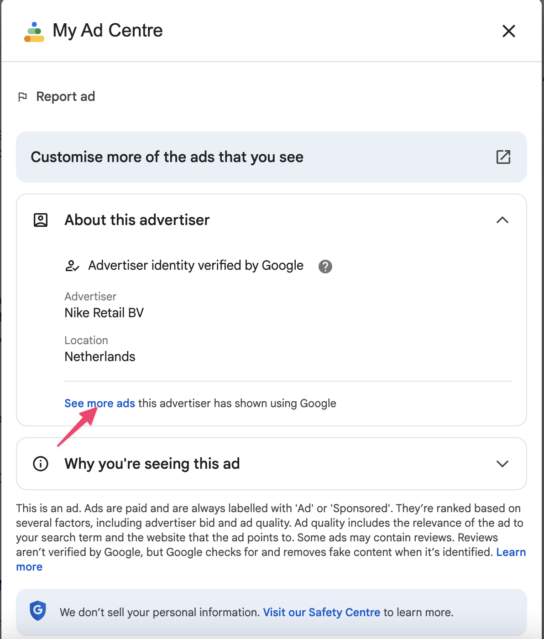Open the Report ad option
This screenshot has width=544, height=639.
[57, 97]
